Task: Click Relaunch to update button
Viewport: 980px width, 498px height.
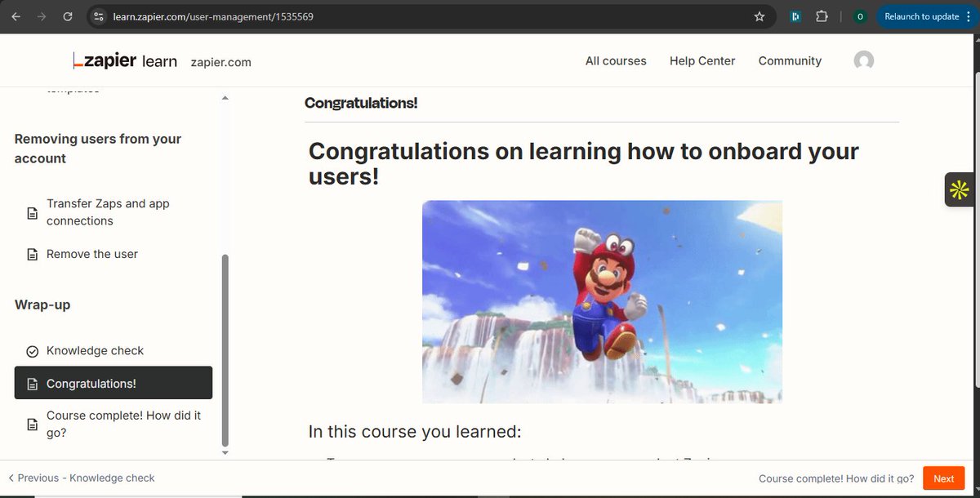Action: coord(922,16)
